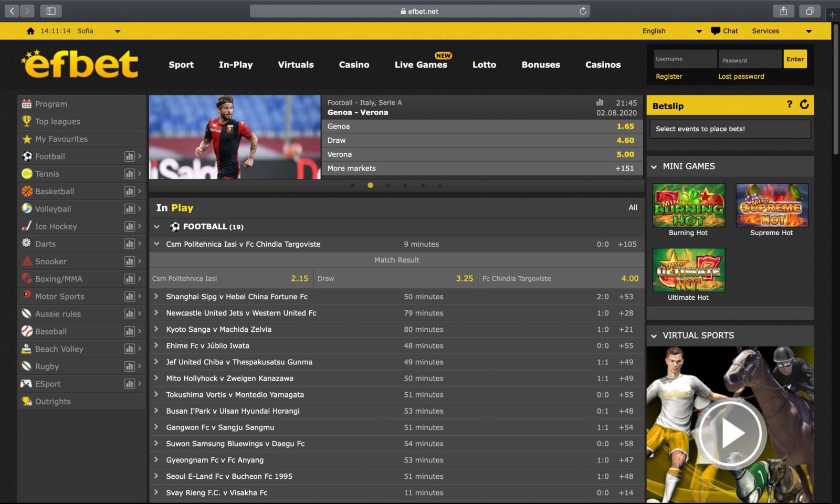Open the Program calendar

pos(51,103)
